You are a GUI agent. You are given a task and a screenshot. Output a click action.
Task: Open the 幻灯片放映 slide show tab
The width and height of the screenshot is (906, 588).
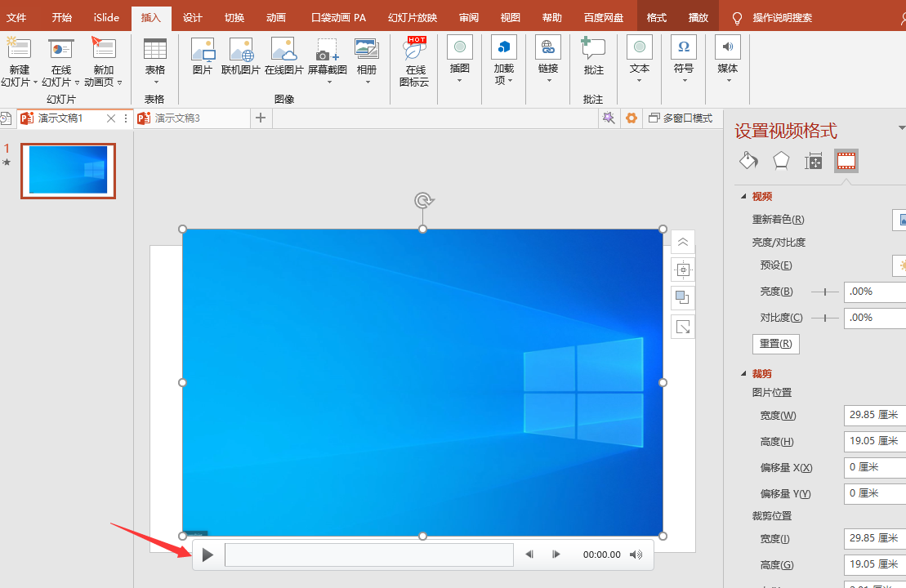pyautogui.click(x=413, y=17)
